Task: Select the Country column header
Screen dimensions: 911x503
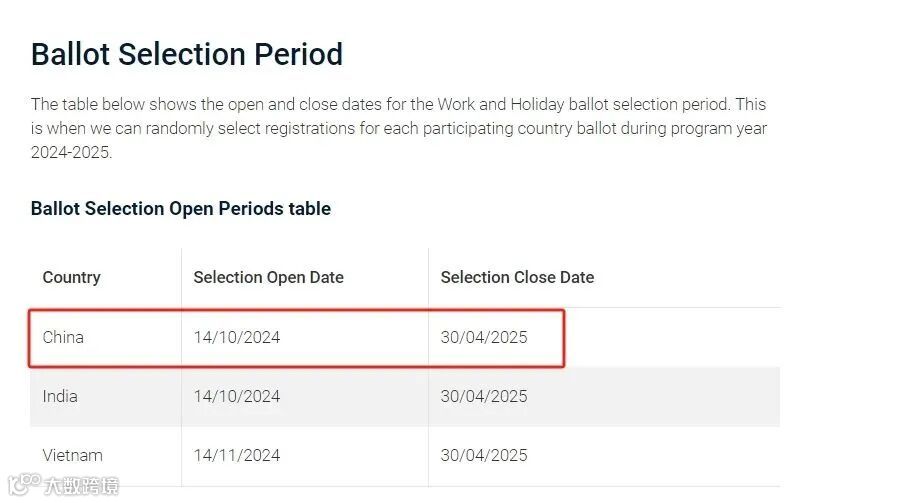Action: tap(71, 278)
